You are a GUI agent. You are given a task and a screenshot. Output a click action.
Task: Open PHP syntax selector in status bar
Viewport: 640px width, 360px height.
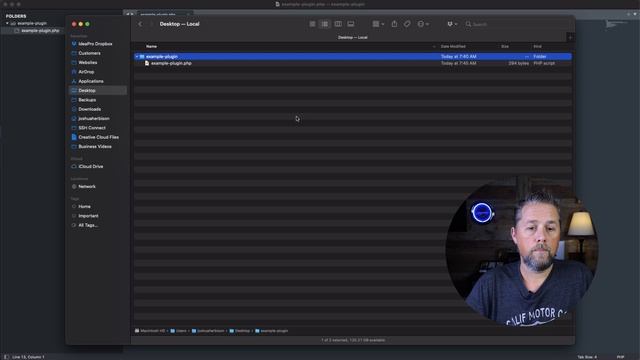(620, 357)
